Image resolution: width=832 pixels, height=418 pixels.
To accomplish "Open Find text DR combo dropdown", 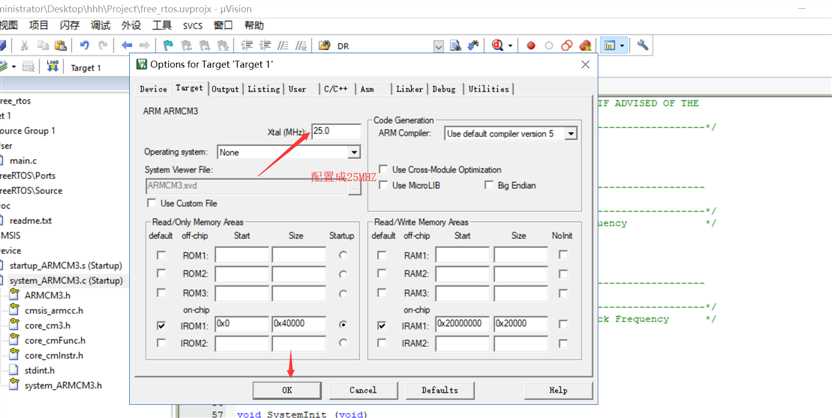I will 438,46.
